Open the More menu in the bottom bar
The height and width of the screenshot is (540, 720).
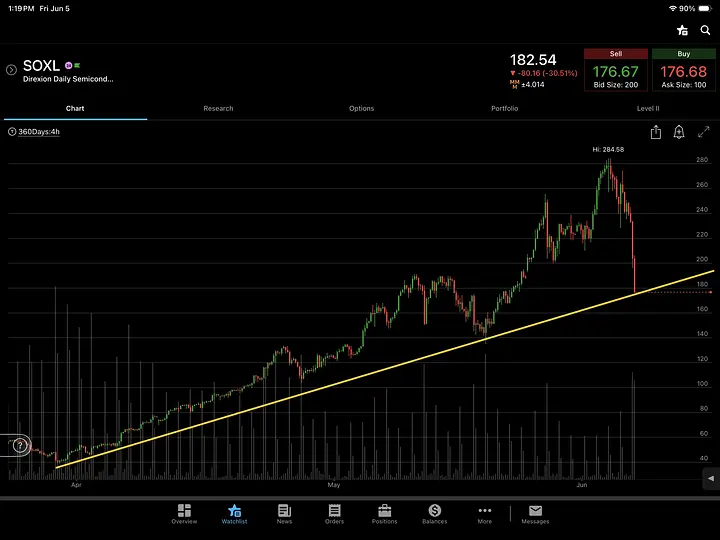pyautogui.click(x=484, y=514)
